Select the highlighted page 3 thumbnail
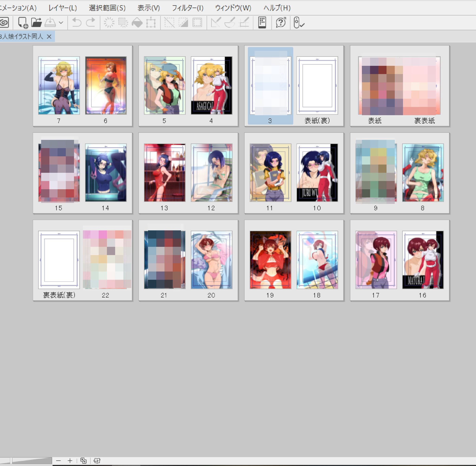 270,85
